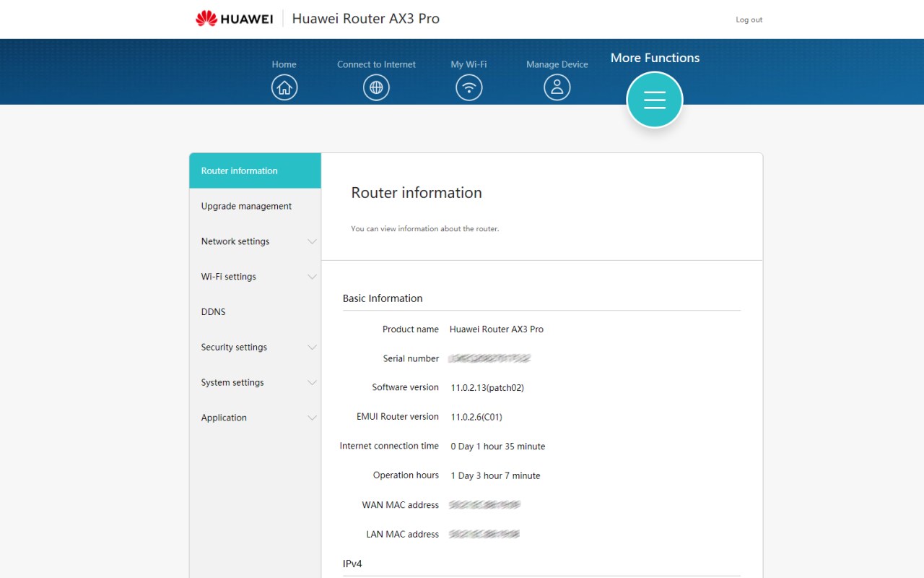Expand the Wi-Fi settings chevron
Screen dimensions: 924x578
pyautogui.click(x=312, y=277)
